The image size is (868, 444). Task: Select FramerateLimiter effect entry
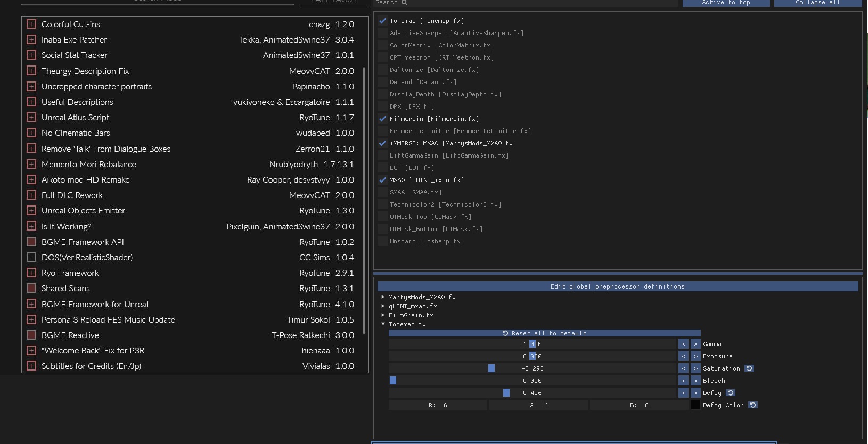tap(460, 131)
